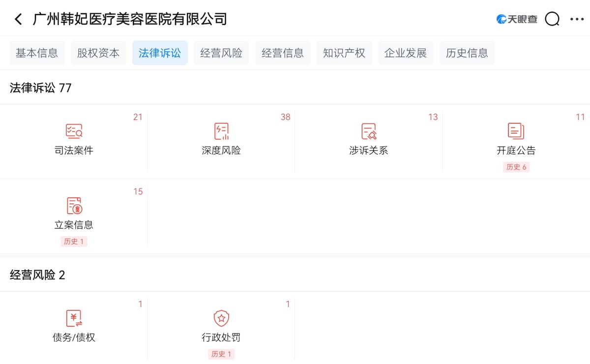590x364 pixels.
Task: Select the 法律诉讼 tab
Action: pyautogui.click(x=160, y=53)
